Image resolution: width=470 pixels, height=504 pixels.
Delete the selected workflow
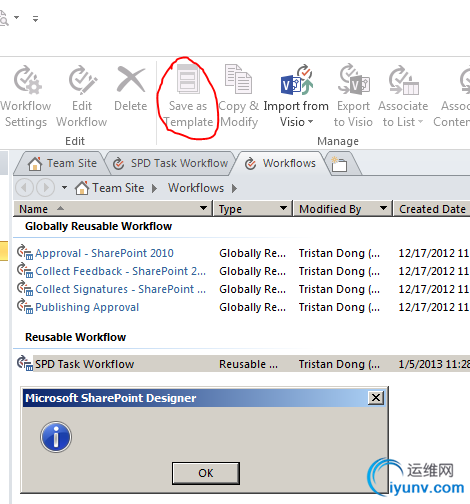(130, 89)
